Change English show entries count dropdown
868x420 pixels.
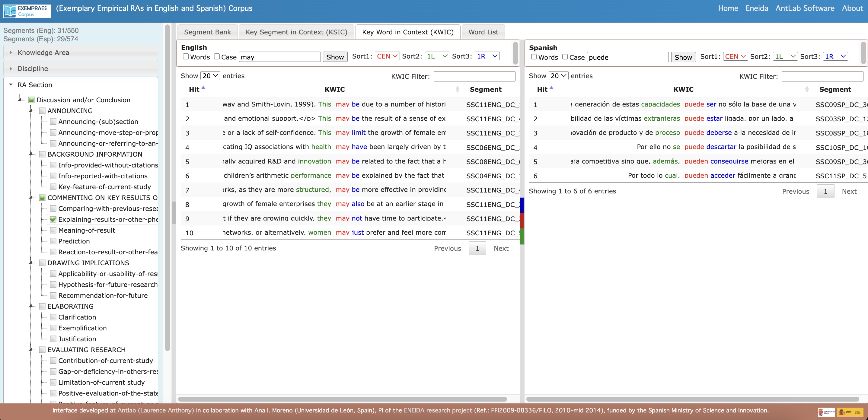point(210,75)
